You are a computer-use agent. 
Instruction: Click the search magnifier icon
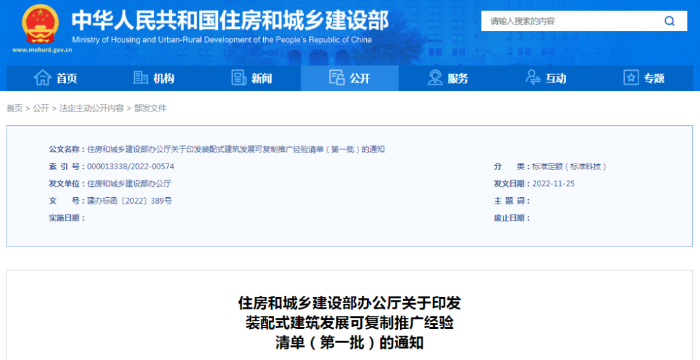tap(669, 21)
